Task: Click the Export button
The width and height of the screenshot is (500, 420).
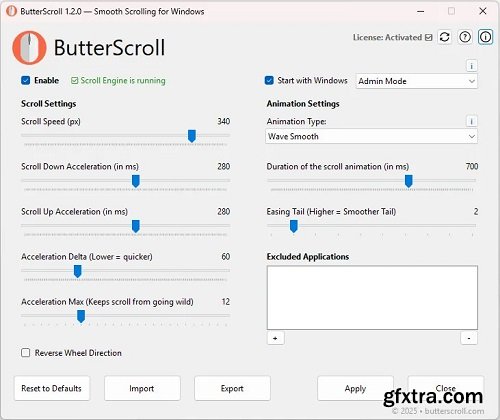Action: click(x=232, y=388)
